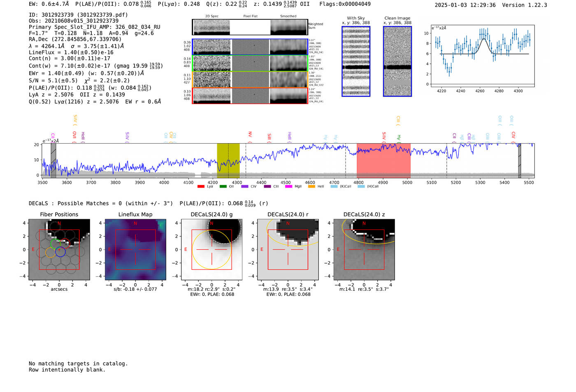Click the red shaded region near 4900

coord(383,160)
